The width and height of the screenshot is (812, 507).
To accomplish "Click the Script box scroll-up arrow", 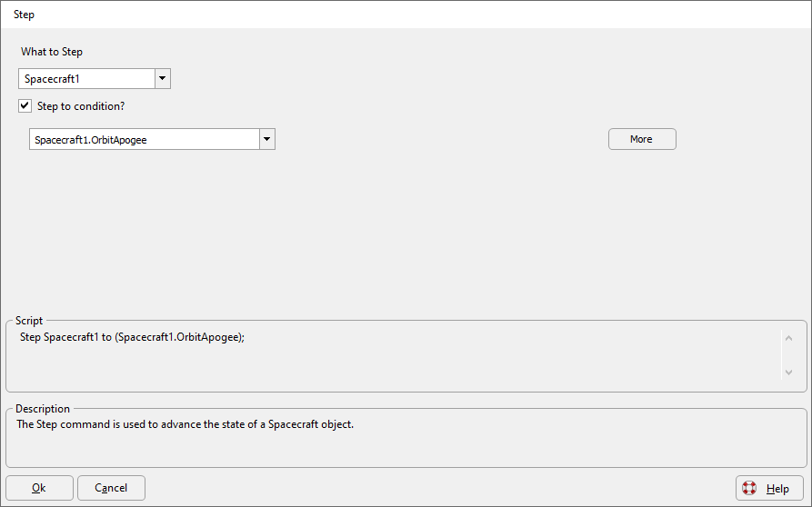I will 788,338.
